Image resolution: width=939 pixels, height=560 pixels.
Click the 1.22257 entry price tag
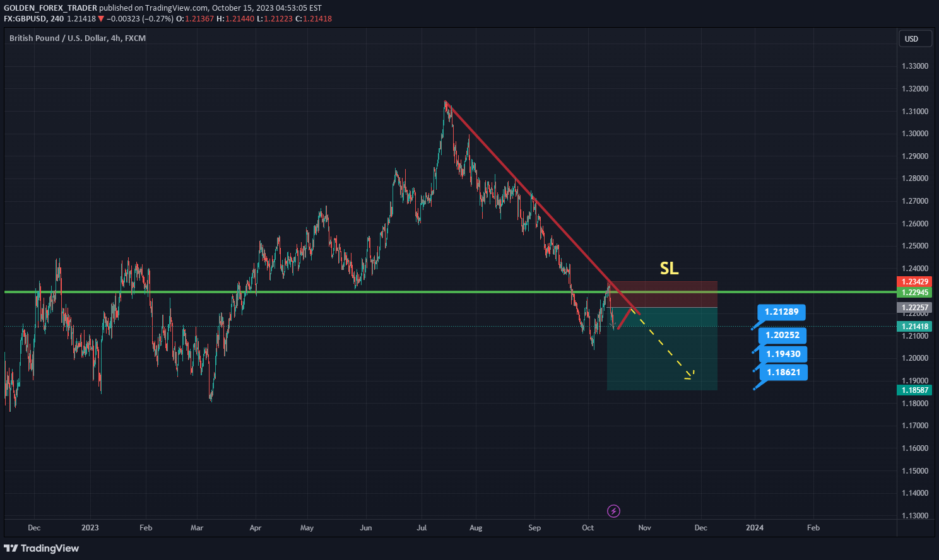pyautogui.click(x=914, y=308)
